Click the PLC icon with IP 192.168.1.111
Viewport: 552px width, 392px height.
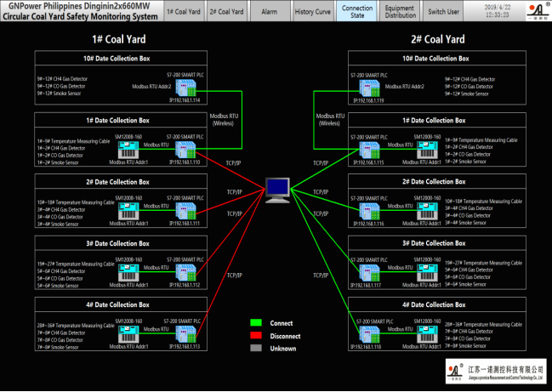click(x=185, y=211)
